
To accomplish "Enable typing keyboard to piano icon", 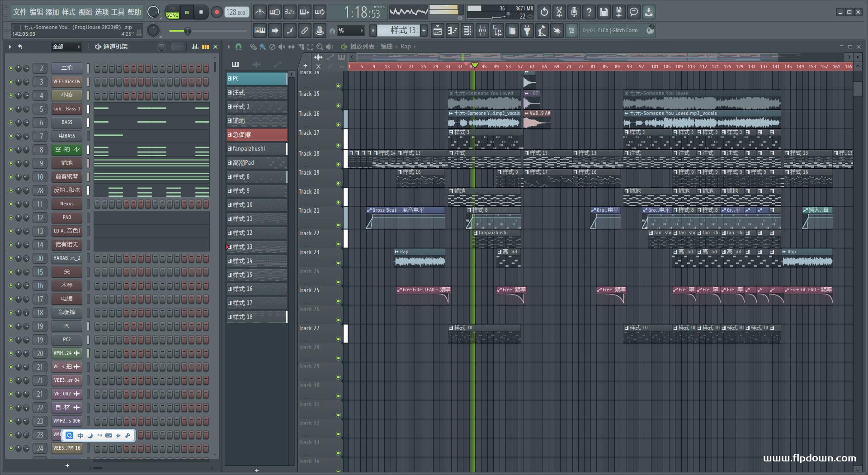I will (260, 31).
